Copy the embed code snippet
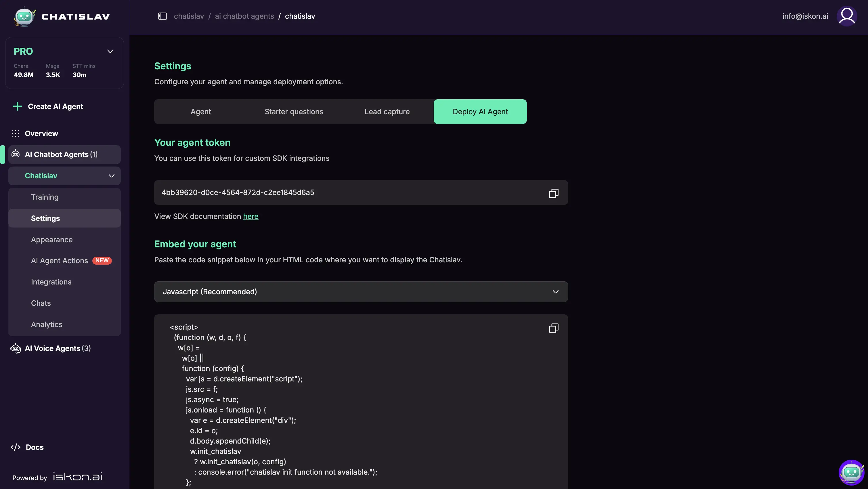The height and width of the screenshot is (489, 868). (x=554, y=328)
